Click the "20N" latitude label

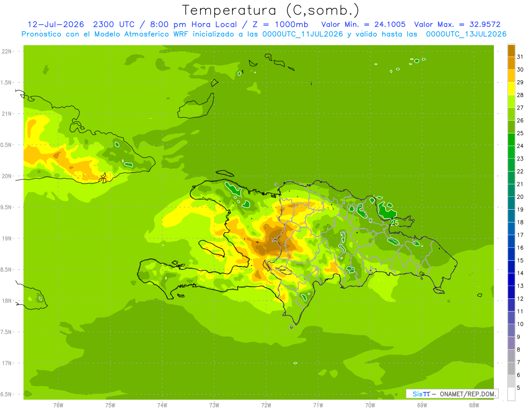tap(7, 176)
